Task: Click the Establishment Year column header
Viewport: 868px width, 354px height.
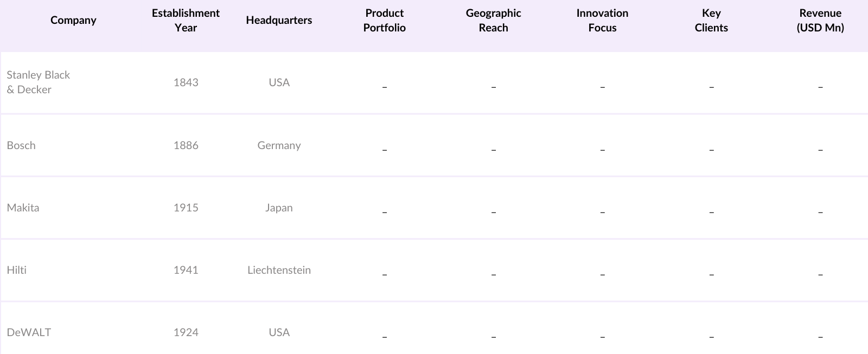Action: point(186,21)
